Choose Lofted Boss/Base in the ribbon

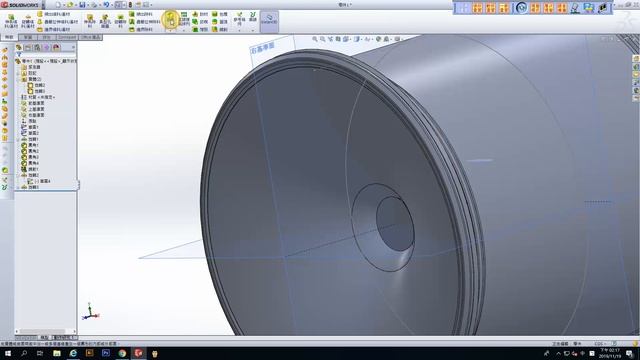pyautogui.click(x=57, y=22)
